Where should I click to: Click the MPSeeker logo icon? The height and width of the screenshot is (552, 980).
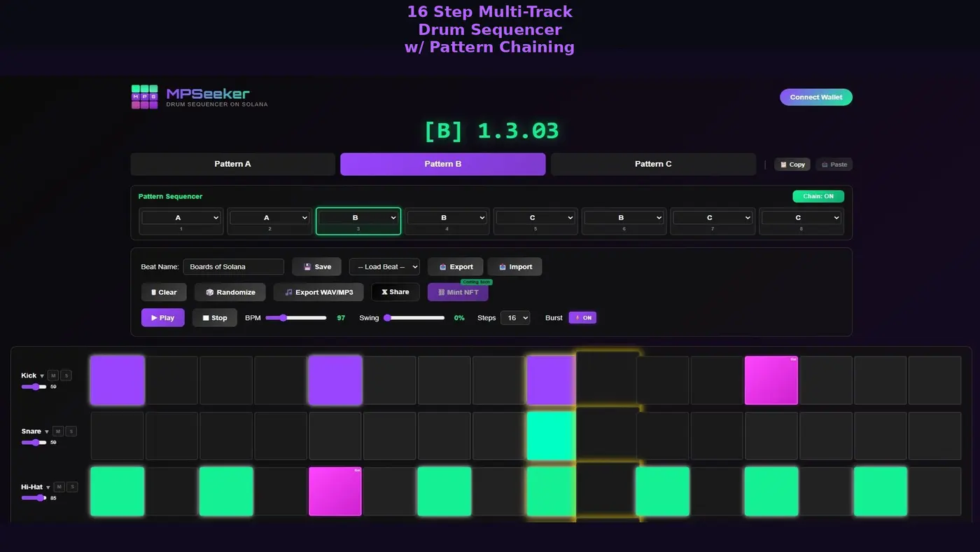pyautogui.click(x=144, y=97)
